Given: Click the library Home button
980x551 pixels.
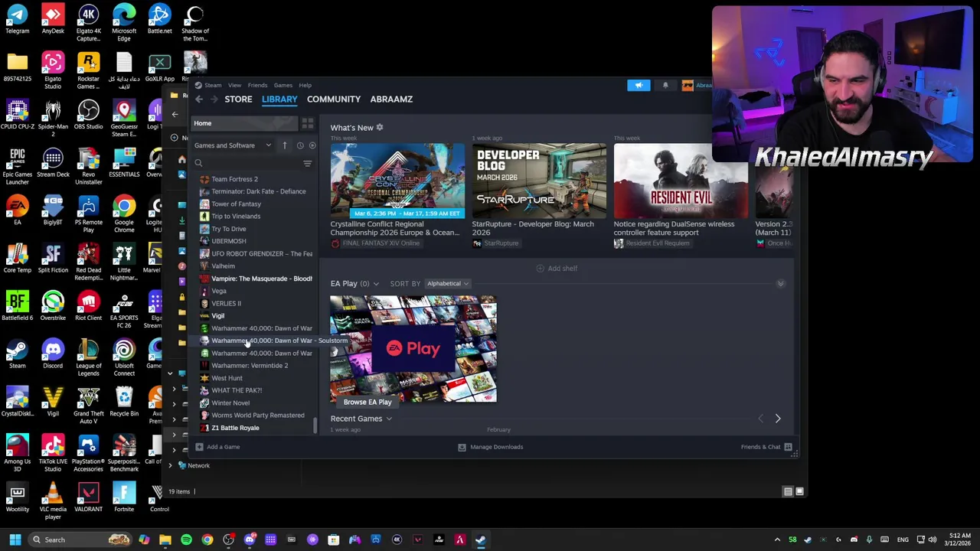Looking at the screenshot, I should coord(243,123).
